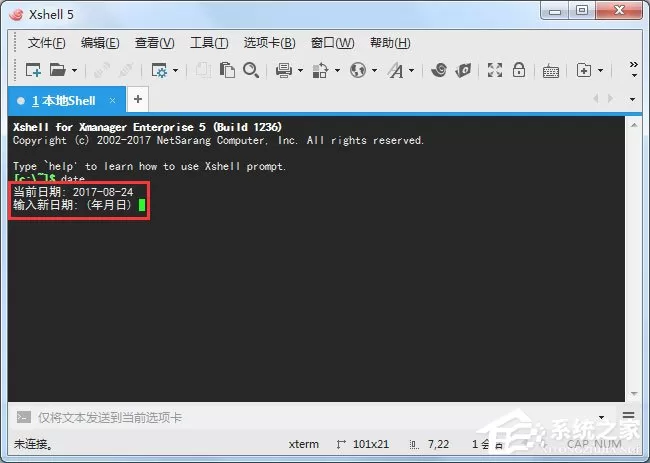The image size is (650, 463).
Task: Expand the Print dropdown arrow
Action: coord(301,70)
